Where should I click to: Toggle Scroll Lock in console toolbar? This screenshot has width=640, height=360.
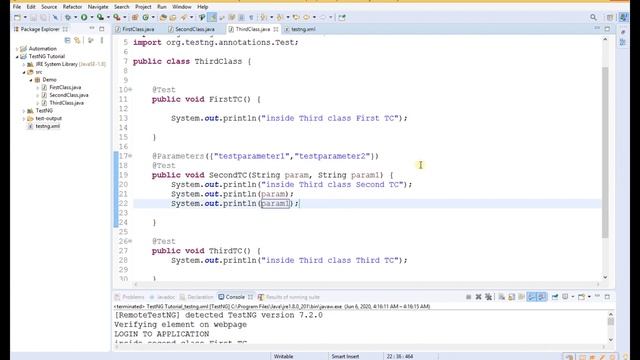(511, 297)
